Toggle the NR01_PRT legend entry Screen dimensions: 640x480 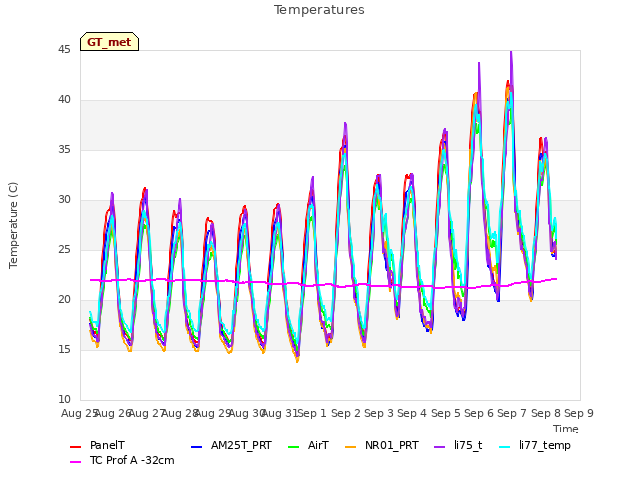(x=382, y=445)
